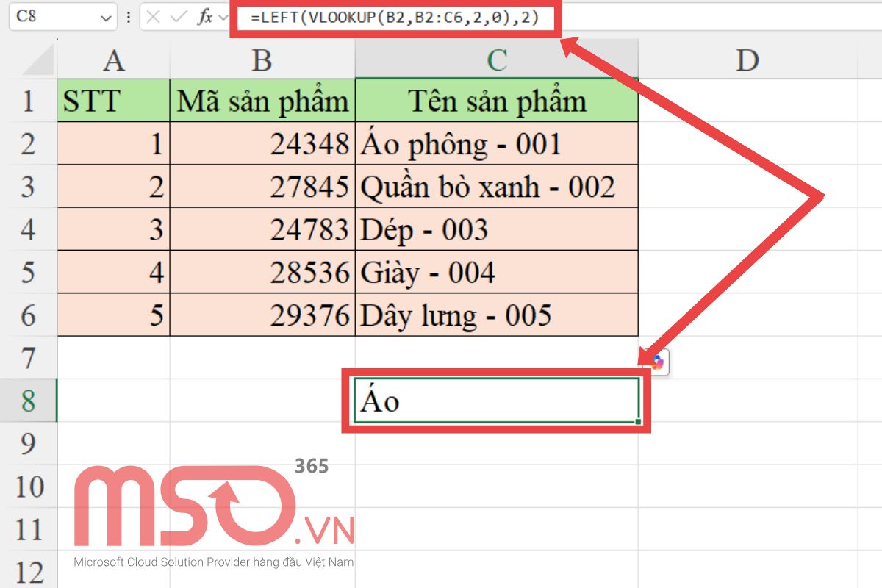This screenshot has height=588, width=882.
Task: Click the Select All corner triangle
Action: [x=39, y=60]
